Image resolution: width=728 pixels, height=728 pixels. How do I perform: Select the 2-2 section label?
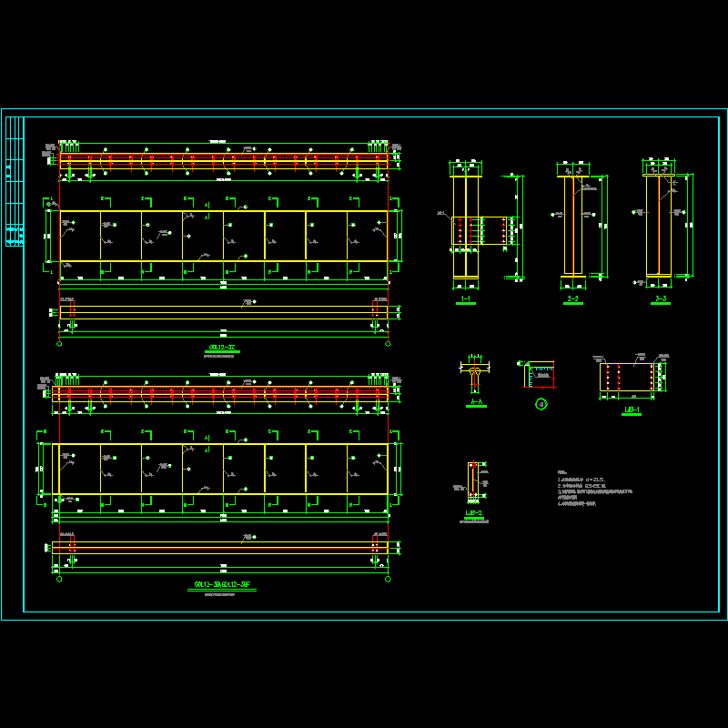[x=572, y=298]
